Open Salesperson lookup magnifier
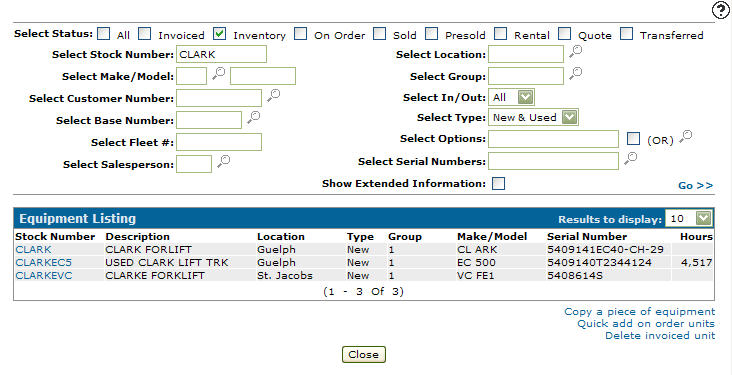This screenshot has width=732, height=375. click(223, 162)
